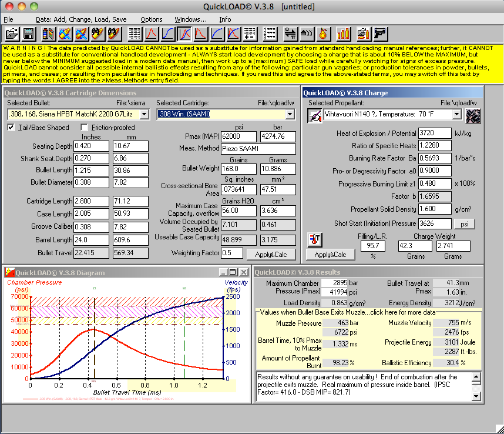The height and width of the screenshot is (434, 504).
Task: Open the Windows... menu
Action: pos(190,19)
